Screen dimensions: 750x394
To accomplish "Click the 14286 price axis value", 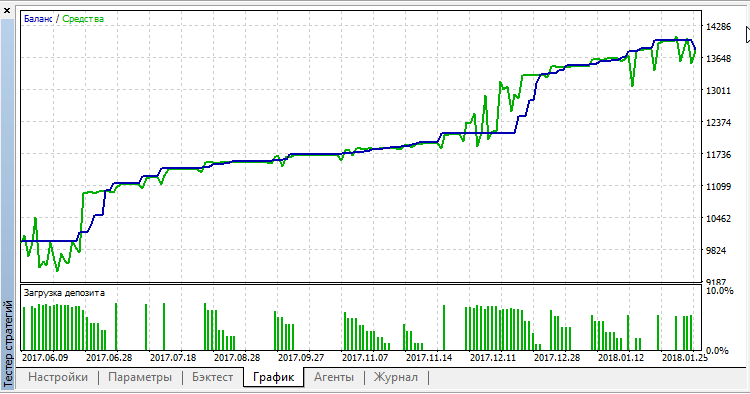I will click(718, 27).
